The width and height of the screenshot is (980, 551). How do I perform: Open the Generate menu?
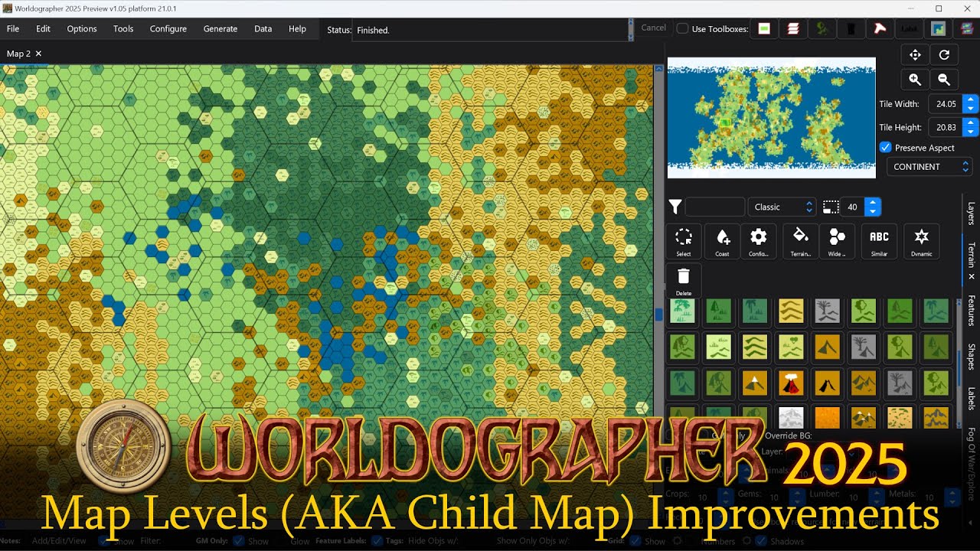click(x=220, y=29)
